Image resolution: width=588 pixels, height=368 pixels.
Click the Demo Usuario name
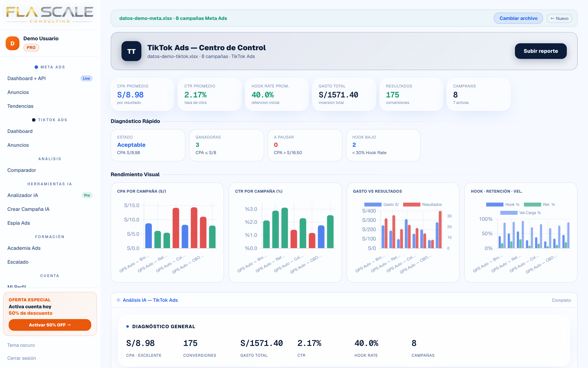click(x=41, y=39)
